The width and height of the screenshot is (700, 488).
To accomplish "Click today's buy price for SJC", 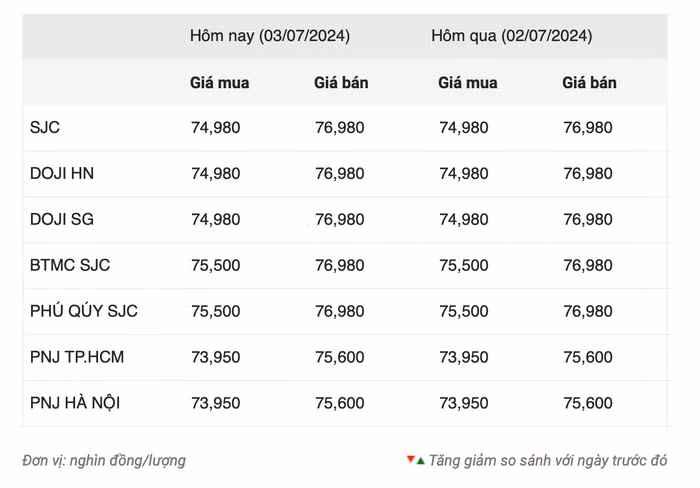I will [x=215, y=128].
